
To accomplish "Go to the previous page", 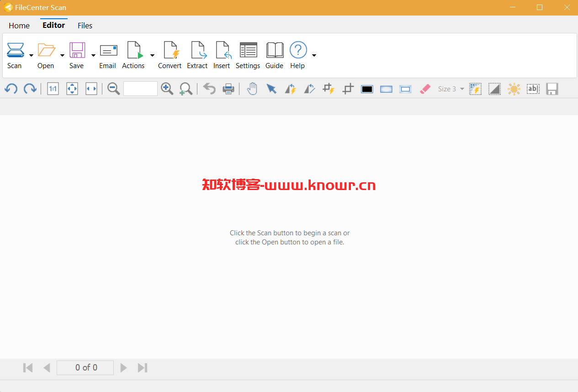I will [47, 368].
